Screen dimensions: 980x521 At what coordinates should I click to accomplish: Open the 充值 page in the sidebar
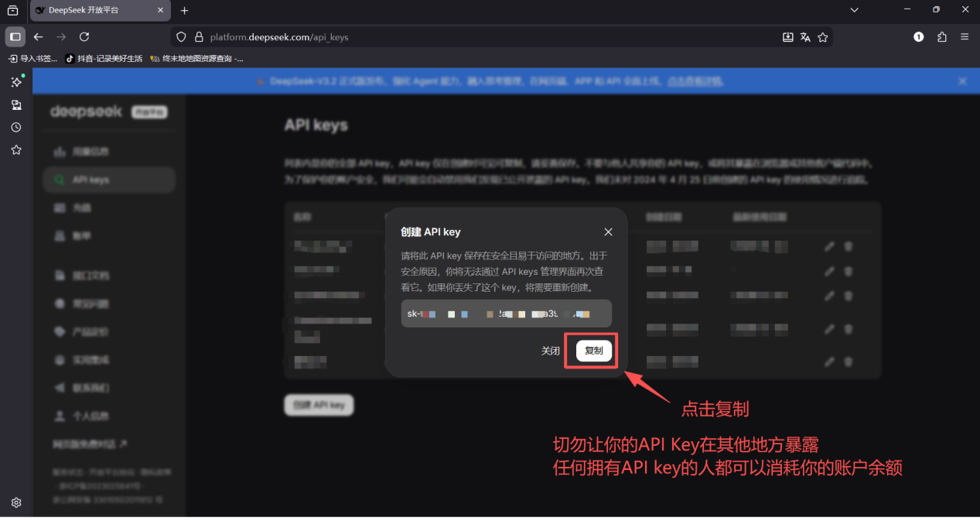[109, 207]
